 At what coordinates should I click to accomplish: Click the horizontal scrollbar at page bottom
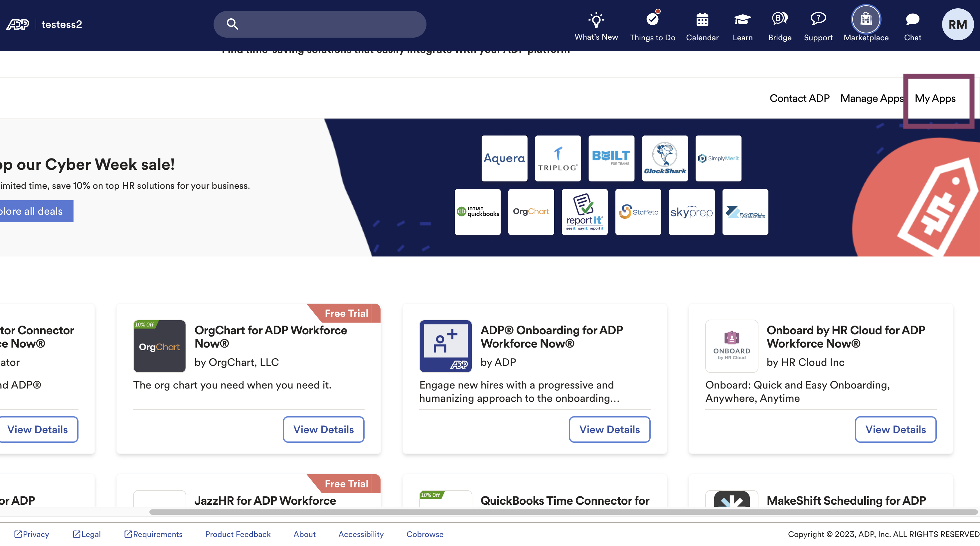coord(563,512)
